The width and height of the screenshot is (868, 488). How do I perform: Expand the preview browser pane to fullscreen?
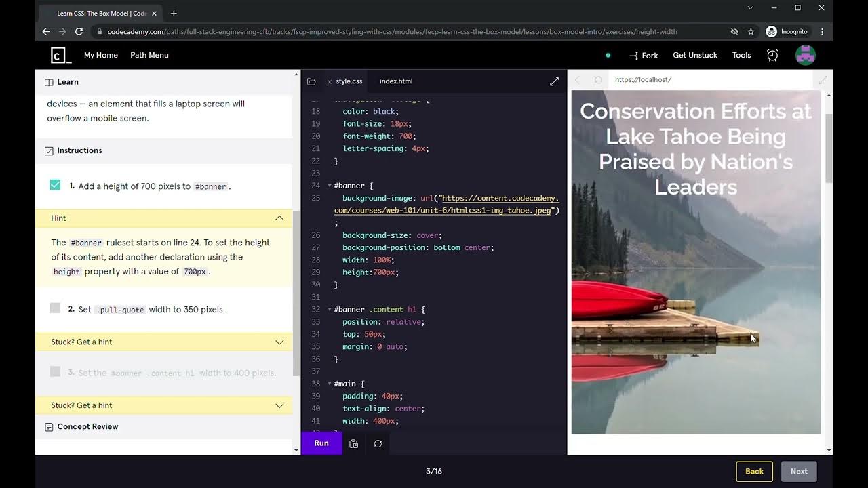pos(823,80)
